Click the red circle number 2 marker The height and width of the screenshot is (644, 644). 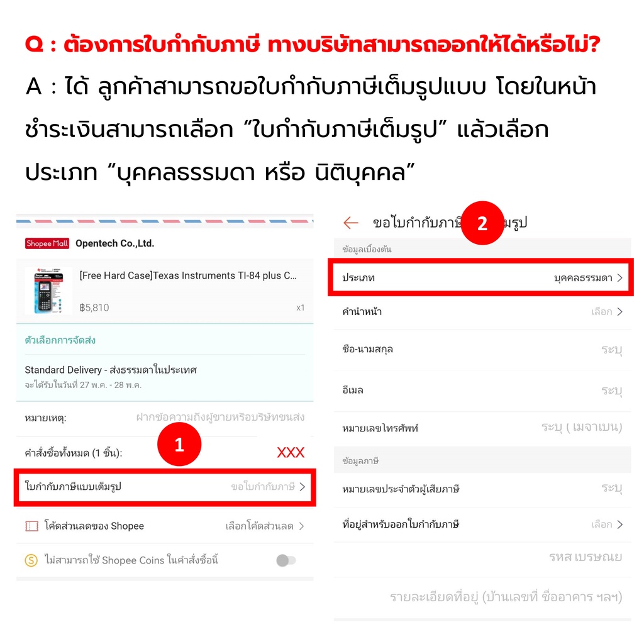[482, 223]
